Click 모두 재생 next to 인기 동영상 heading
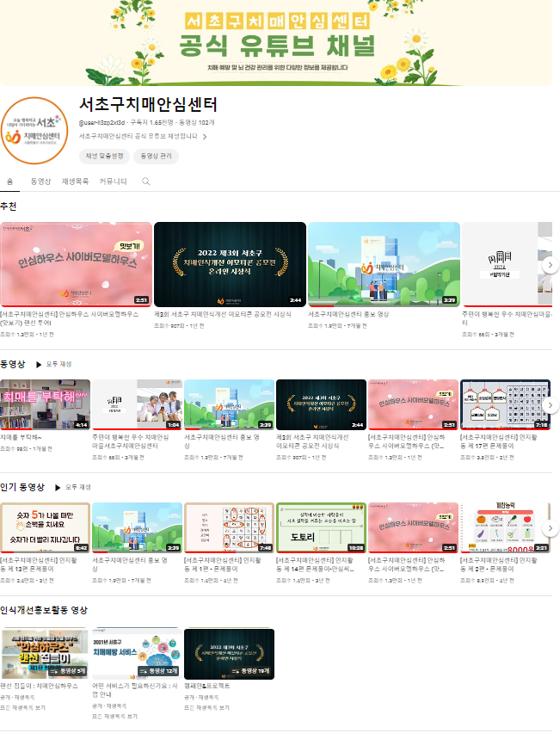The height and width of the screenshot is (733, 560). pyautogui.click(x=78, y=487)
